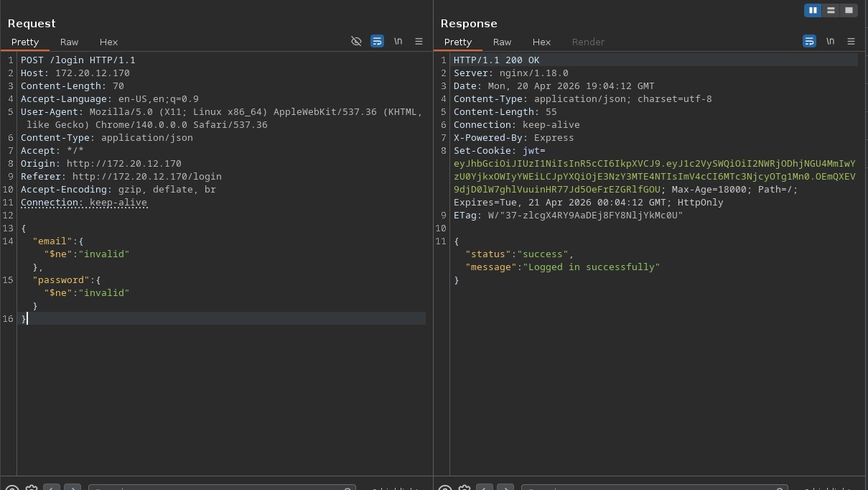This screenshot has width=868, height=490.
Task: Open the response Hex tab
Action: [541, 42]
